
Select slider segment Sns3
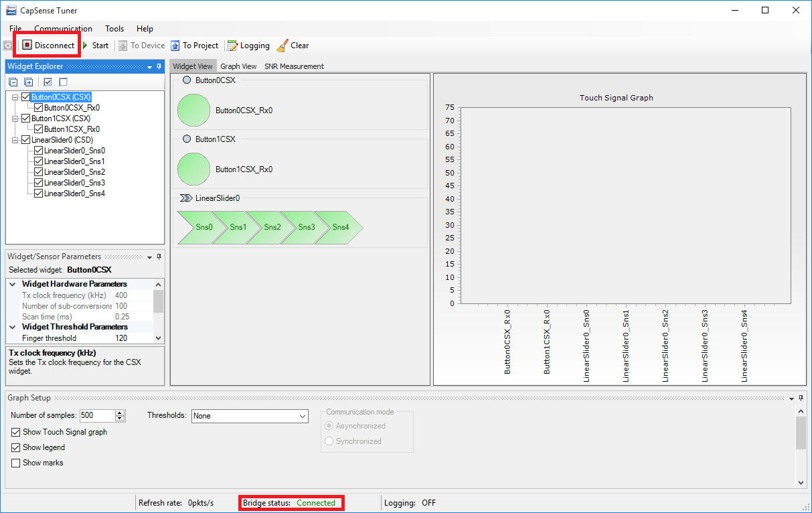point(305,228)
